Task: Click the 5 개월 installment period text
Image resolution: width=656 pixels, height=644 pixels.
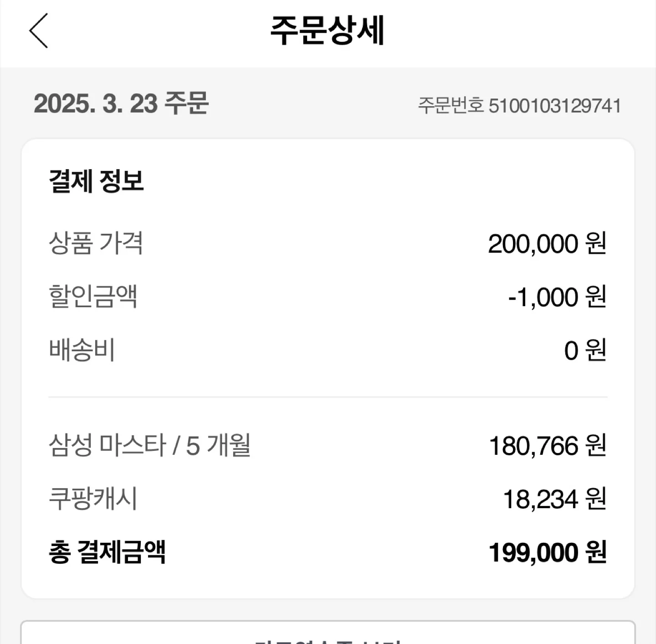Action: click(219, 445)
